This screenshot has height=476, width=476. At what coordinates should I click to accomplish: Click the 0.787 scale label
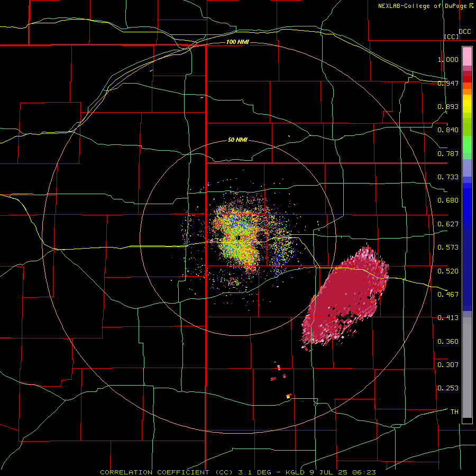click(x=448, y=153)
